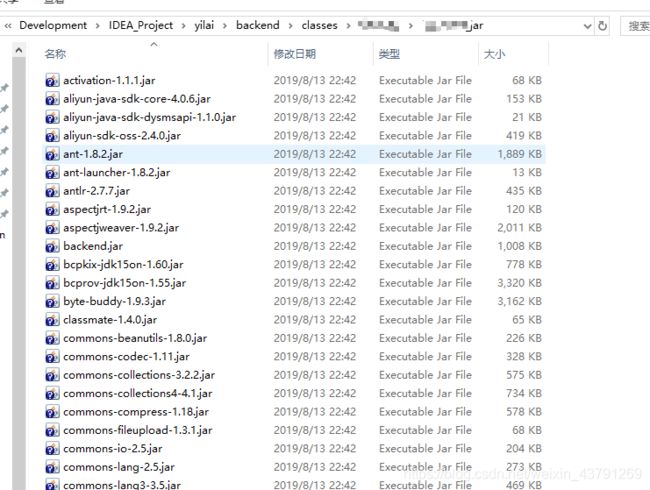Click size value 1,889 KB

pos(519,154)
